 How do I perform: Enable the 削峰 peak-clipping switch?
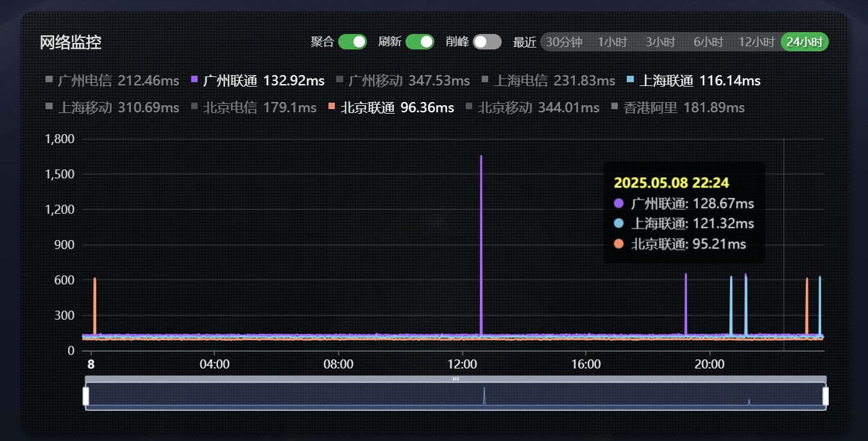pos(487,42)
